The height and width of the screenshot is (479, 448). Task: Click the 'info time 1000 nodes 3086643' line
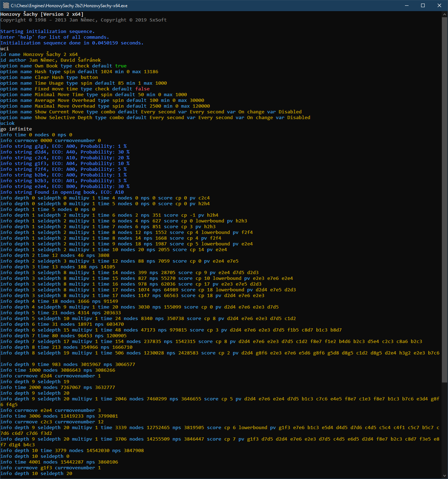coord(58,370)
